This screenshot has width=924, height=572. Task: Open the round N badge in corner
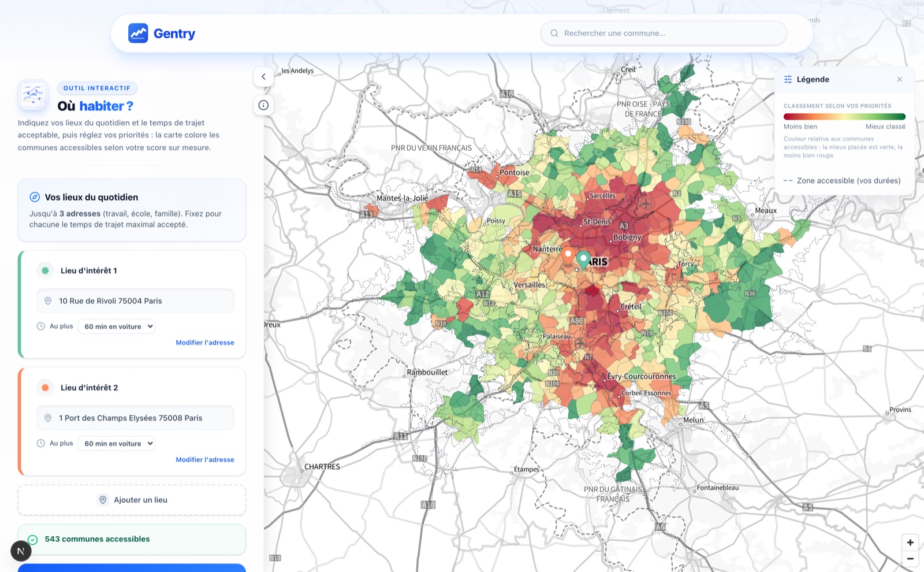coord(21,551)
